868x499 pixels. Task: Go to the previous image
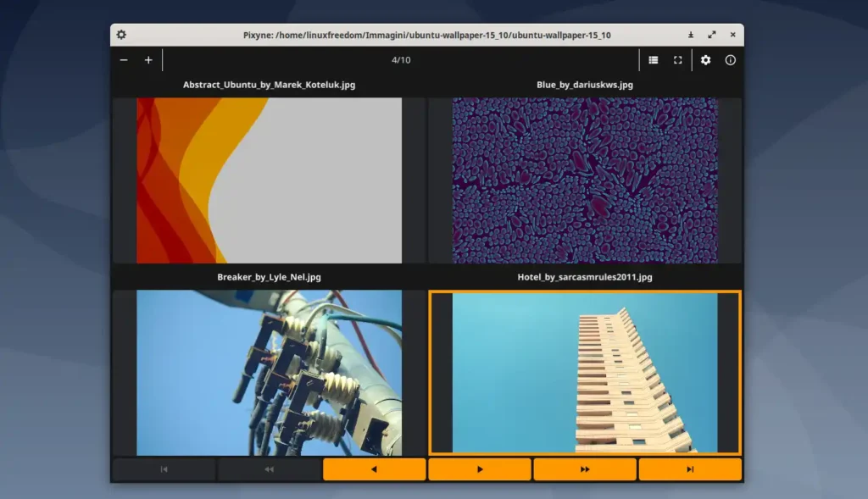(374, 469)
